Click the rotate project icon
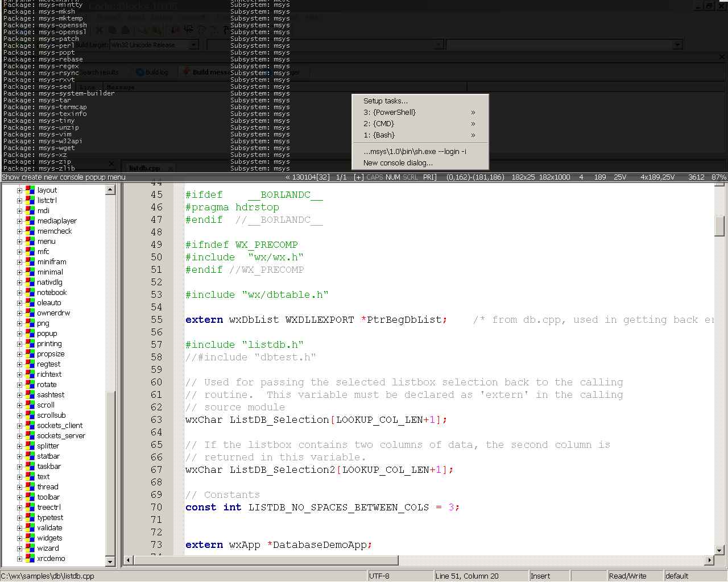 tap(30, 384)
